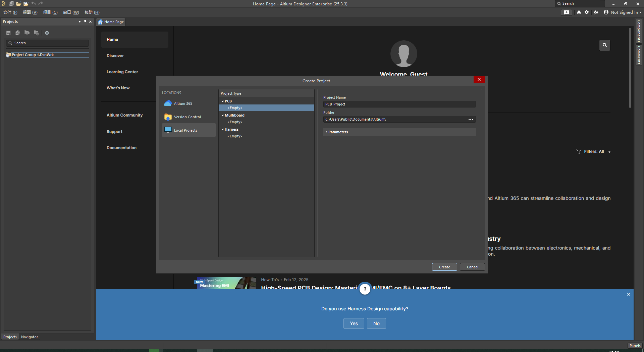Switch to the Projects bottom tab

click(x=10, y=337)
